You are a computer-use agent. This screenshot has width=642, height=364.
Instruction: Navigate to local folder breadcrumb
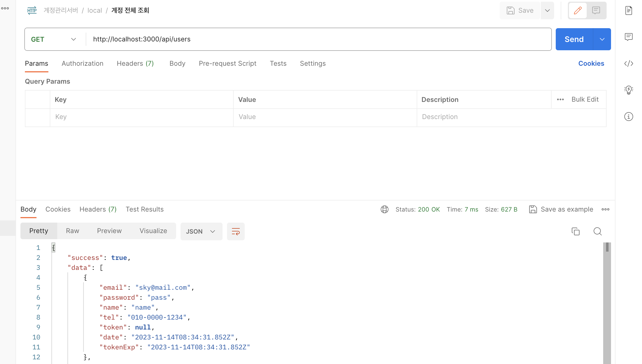[95, 10]
